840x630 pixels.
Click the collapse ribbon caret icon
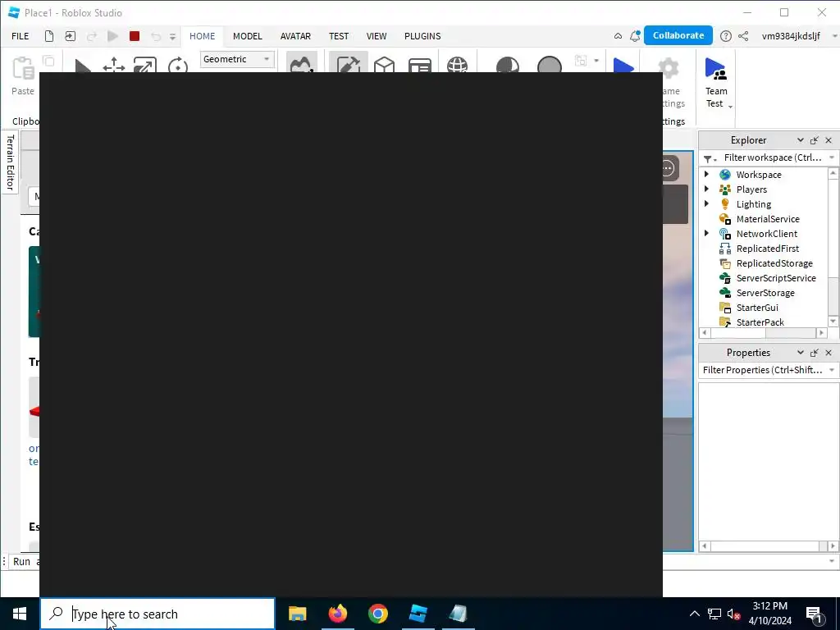[618, 36]
